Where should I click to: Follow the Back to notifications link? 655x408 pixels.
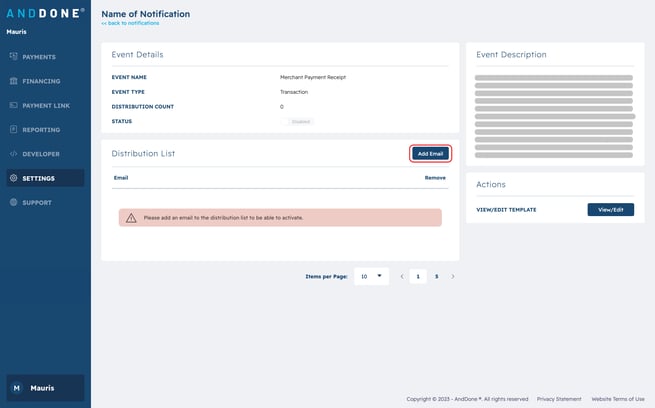(130, 23)
